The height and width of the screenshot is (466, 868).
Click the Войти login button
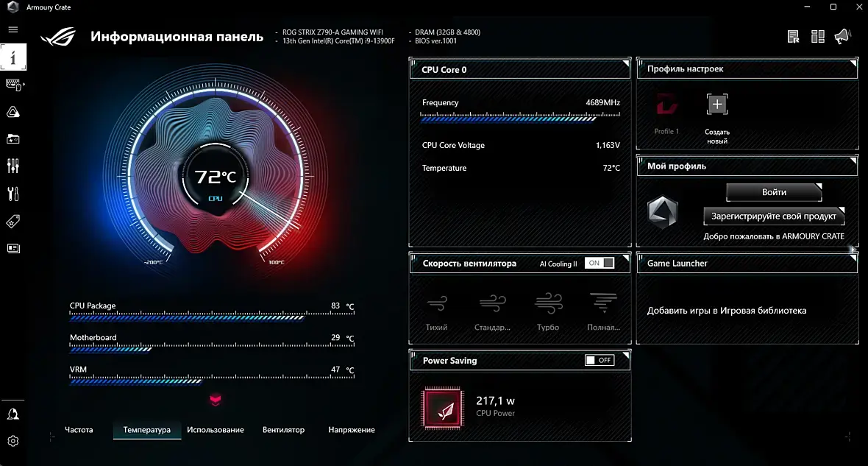tap(774, 192)
